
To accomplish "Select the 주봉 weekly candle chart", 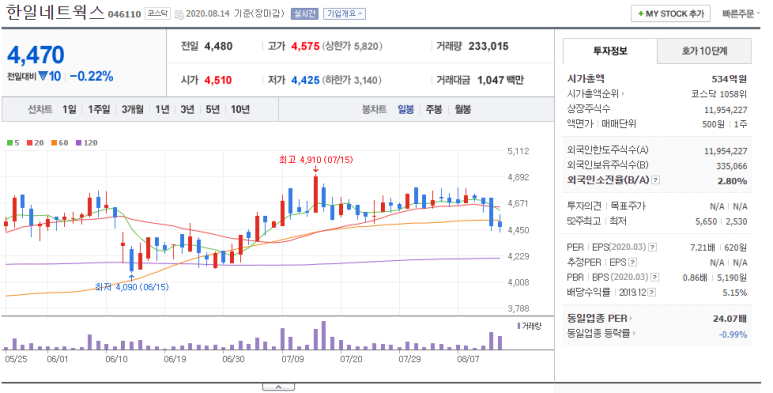I will (434, 109).
